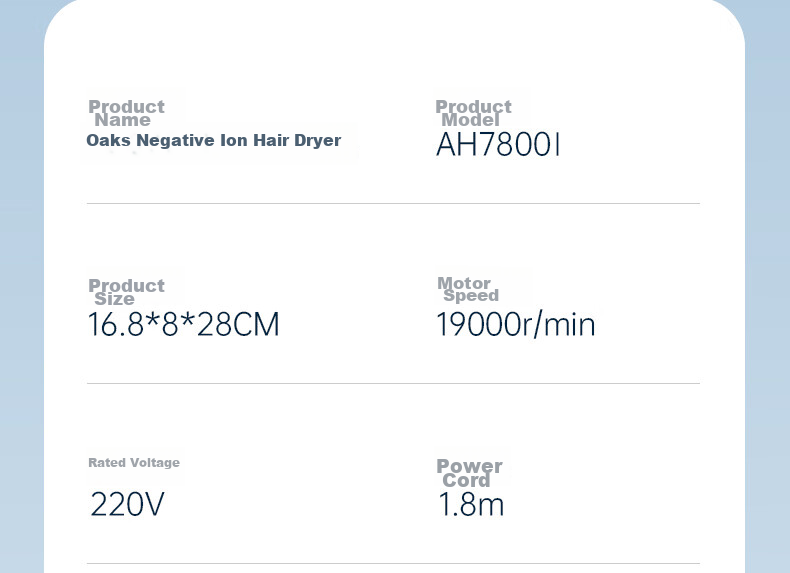Select the 220V voltage value

(127, 504)
